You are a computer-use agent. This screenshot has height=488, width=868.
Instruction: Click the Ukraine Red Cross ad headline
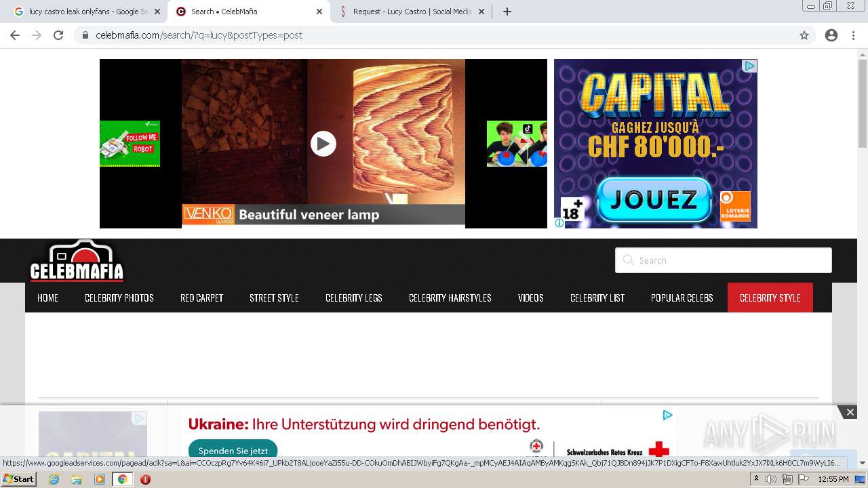point(364,425)
